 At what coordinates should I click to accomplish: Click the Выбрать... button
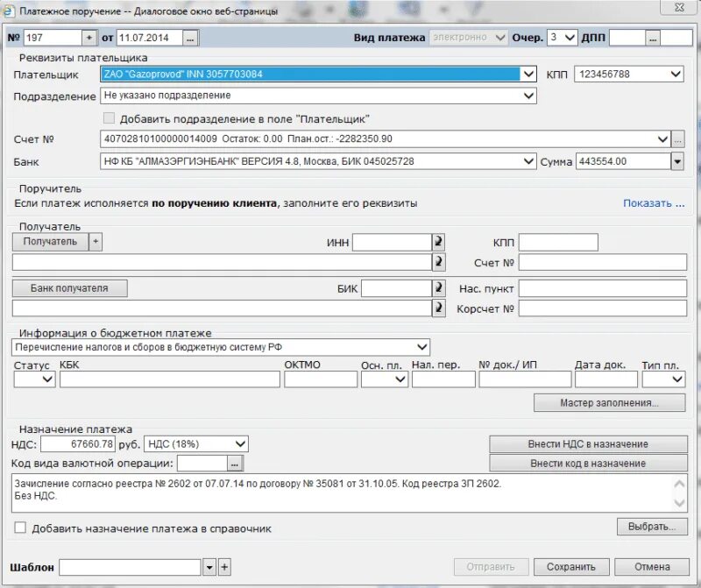(x=652, y=527)
